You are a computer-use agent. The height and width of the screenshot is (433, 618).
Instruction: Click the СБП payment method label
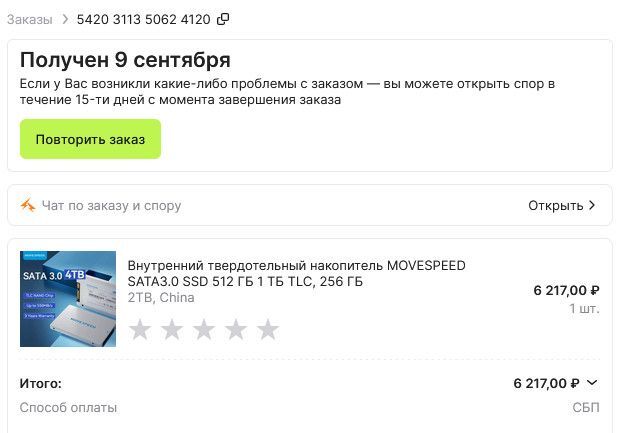(586, 407)
